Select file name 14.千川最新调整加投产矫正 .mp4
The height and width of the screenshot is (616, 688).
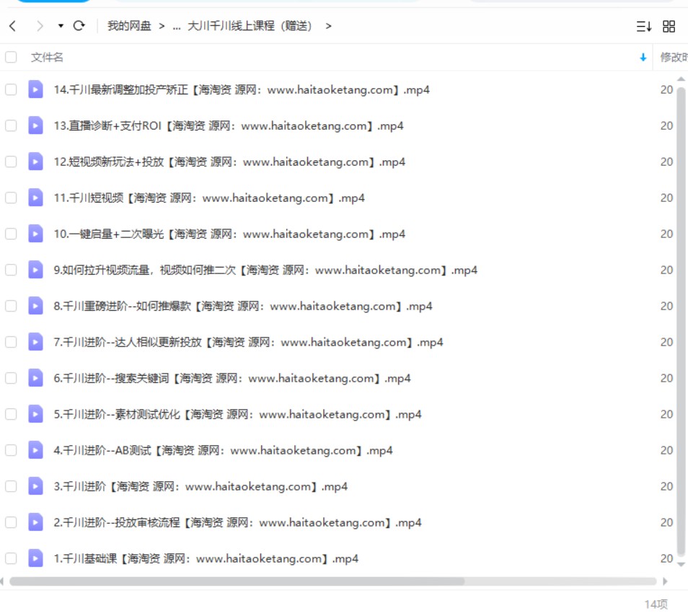click(242, 89)
